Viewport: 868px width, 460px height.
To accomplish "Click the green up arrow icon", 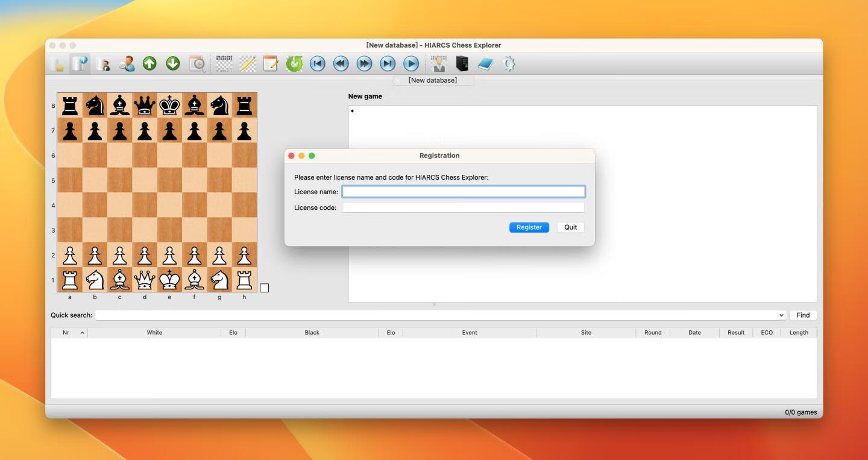I will 149,63.
